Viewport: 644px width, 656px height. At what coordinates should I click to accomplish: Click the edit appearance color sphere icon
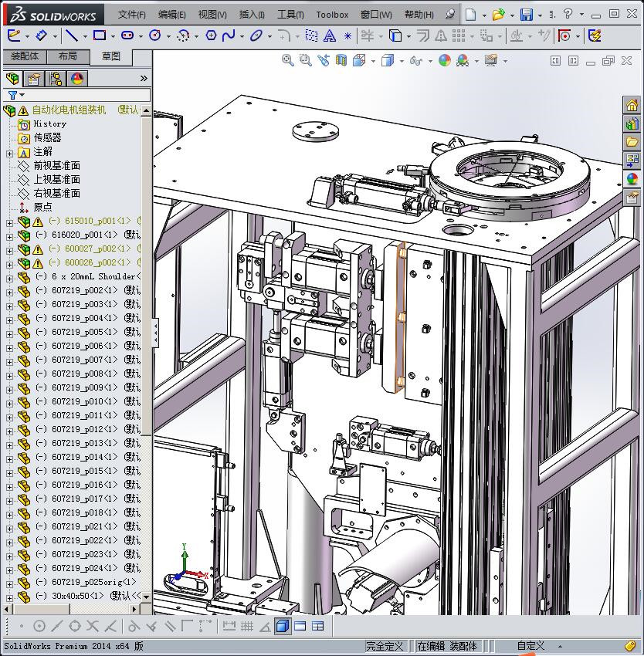click(444, 60)
